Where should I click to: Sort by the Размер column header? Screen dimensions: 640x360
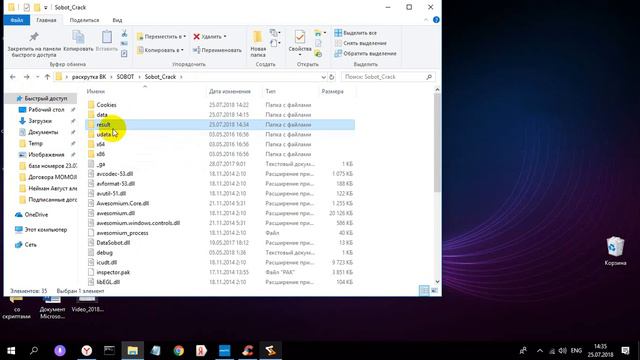pyautogui.click(x=332, y=91)
